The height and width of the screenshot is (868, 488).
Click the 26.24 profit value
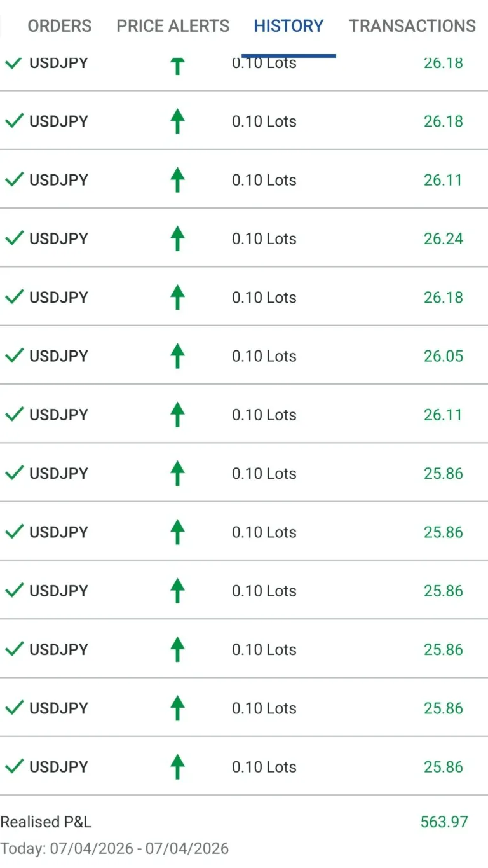tap(444, 239)
